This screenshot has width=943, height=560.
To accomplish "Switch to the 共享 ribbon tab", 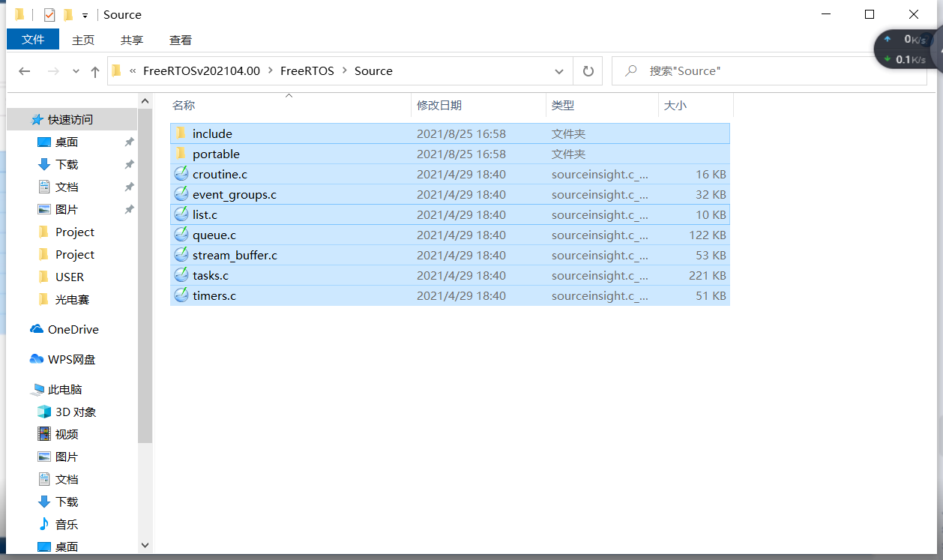I will pos(132,40).
